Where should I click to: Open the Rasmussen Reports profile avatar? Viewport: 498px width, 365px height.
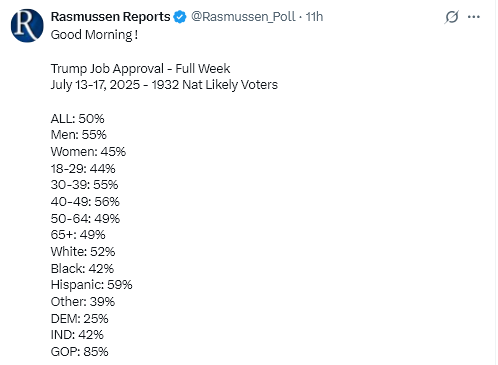pyautogui.click(x=27, y=26)
